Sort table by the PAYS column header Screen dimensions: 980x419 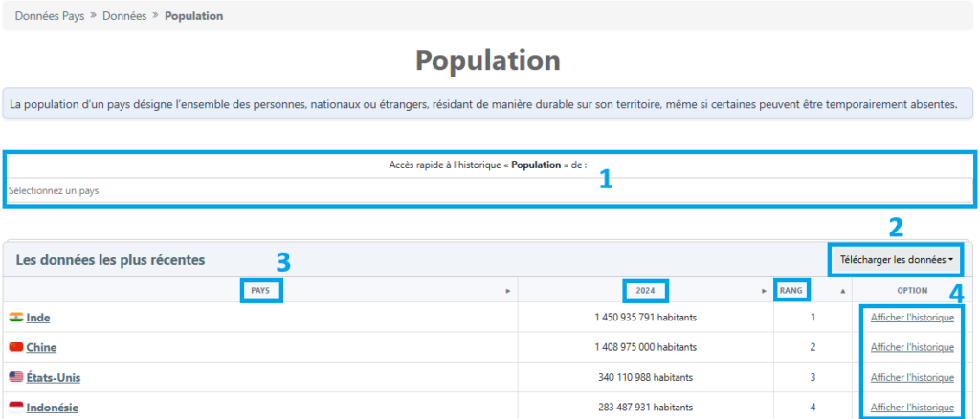click(x=260, y=291)
